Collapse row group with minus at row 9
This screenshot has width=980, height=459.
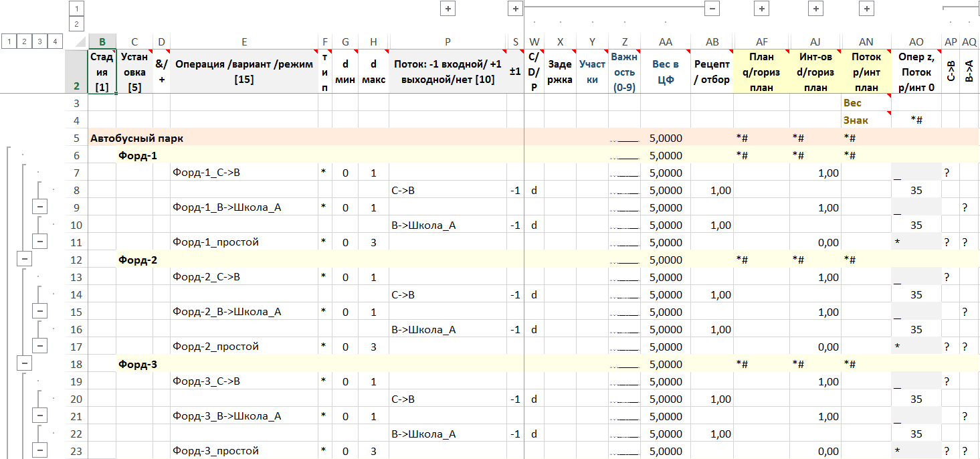tap(40, 207)
